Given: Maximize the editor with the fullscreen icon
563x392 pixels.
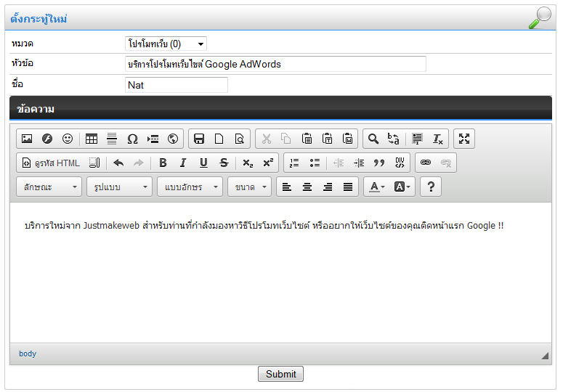Looking at the screenshot, I should [x=464, y=139].
